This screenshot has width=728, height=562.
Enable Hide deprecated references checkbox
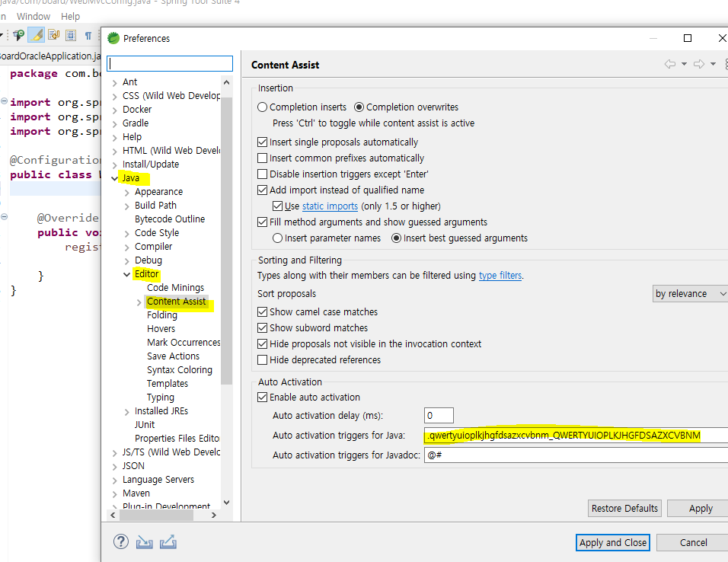pyautogui.click(x=262, y=360)
